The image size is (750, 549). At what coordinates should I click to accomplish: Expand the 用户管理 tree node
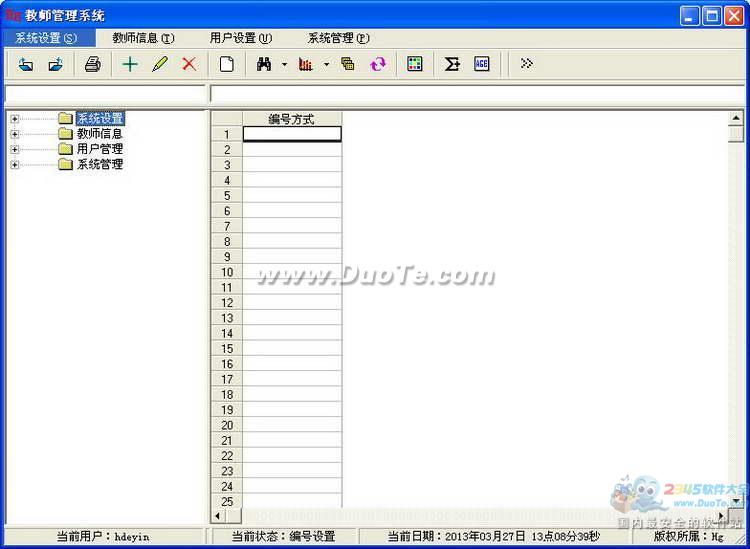pyautogui.click(x=14, y=149)
